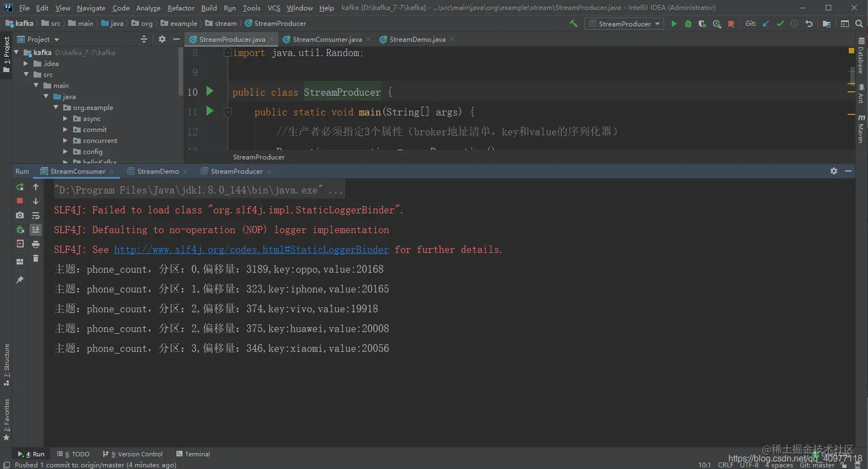This screenshot has width=868, height=469.
Task: Toggle Database tool window on right
Action: pos(861,56)
